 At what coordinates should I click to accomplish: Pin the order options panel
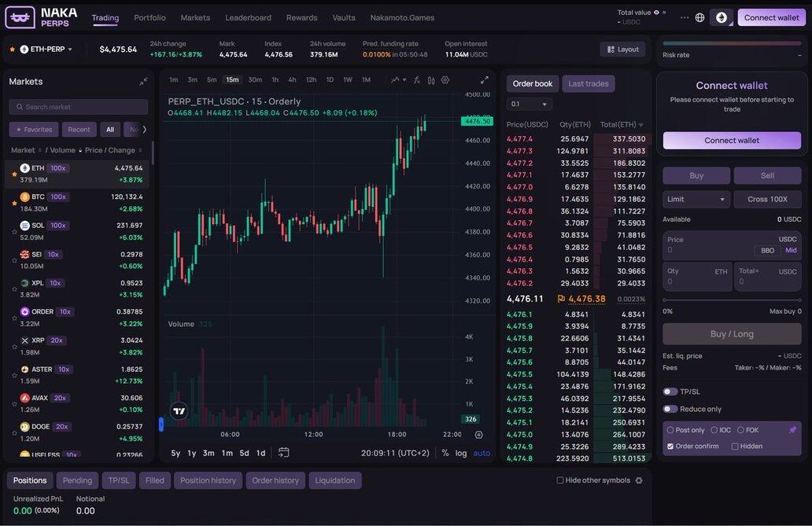(x=792, y=430)
